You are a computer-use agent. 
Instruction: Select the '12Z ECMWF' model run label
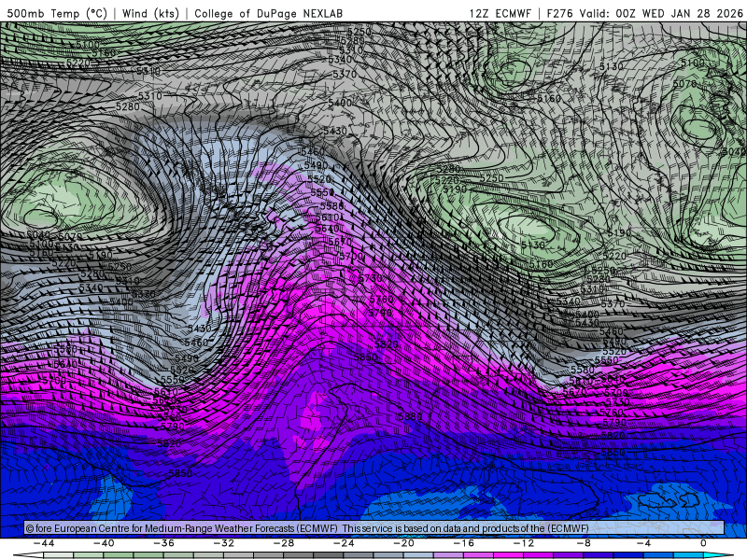click(500, 13)
